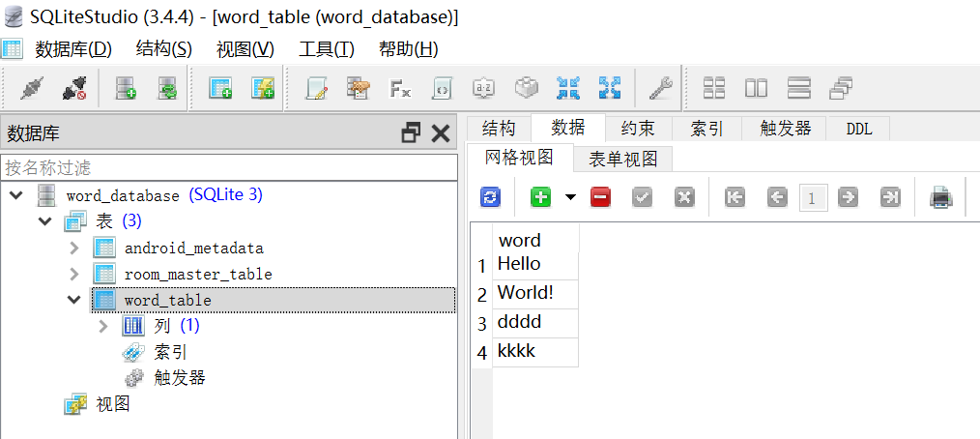The width and height of the screenshot is (980, 439).
Task: Select the room_master_table entry
Action: (198, 275)
